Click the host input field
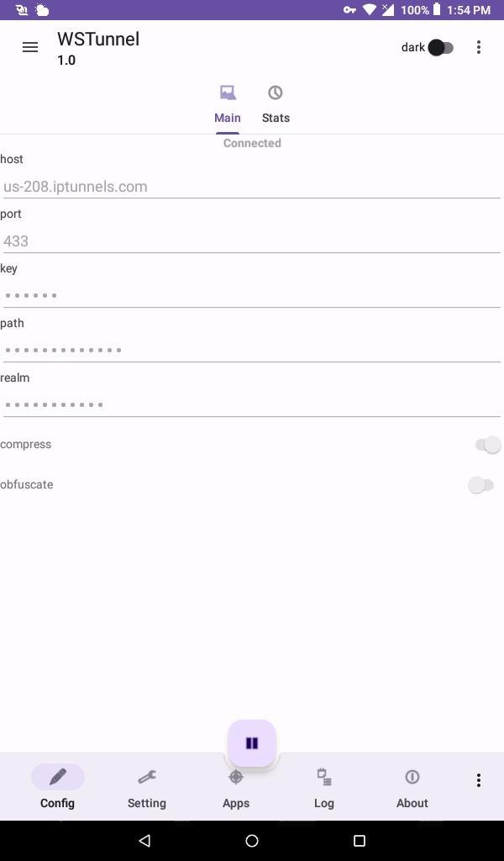504x861 pixels. click(x=250, y=187)
